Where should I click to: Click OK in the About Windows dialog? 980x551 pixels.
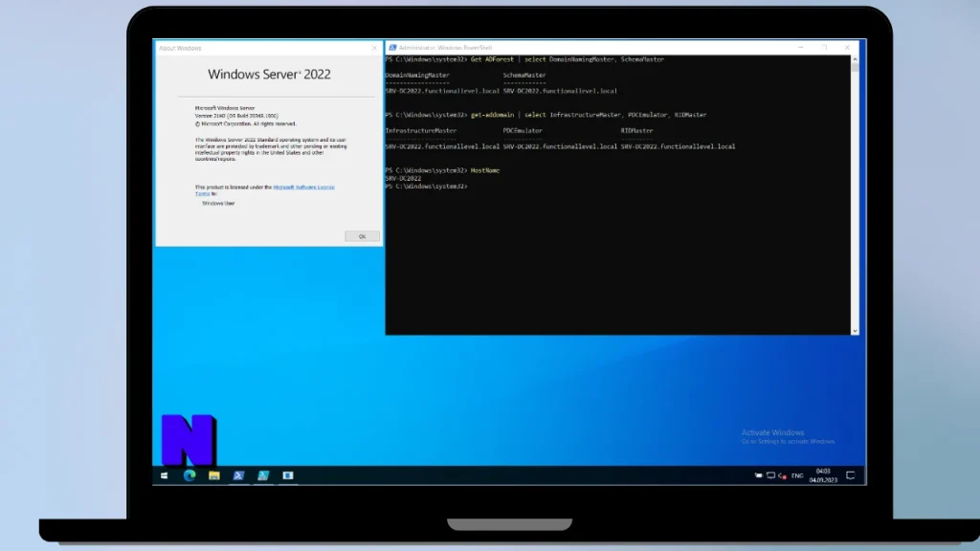click(362, 236)
